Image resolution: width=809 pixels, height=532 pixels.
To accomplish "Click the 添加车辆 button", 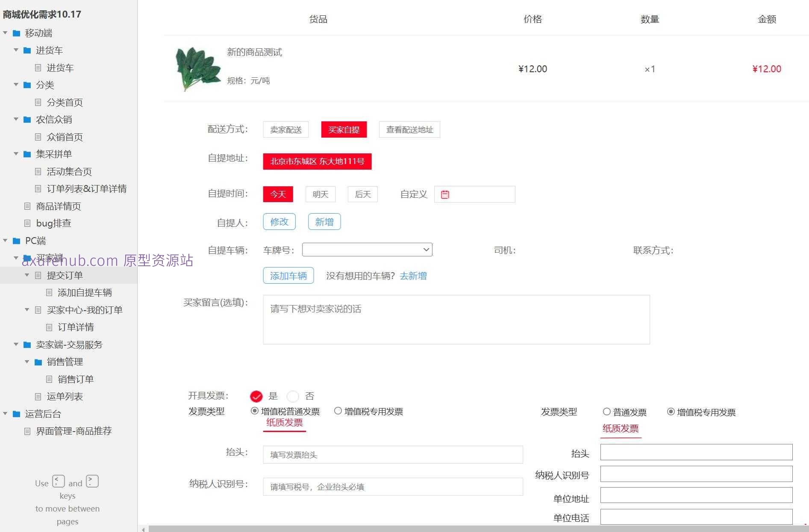I will 288,276.
